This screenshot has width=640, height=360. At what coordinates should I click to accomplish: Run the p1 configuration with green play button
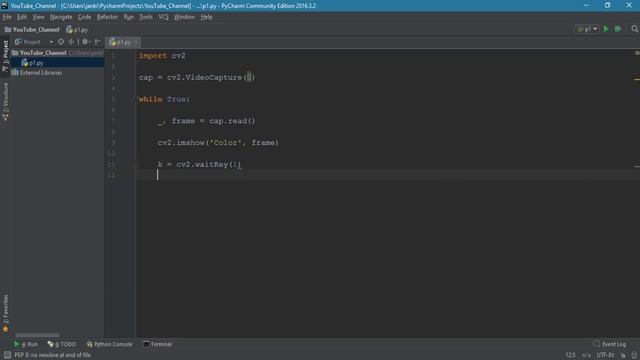point(606,29)
